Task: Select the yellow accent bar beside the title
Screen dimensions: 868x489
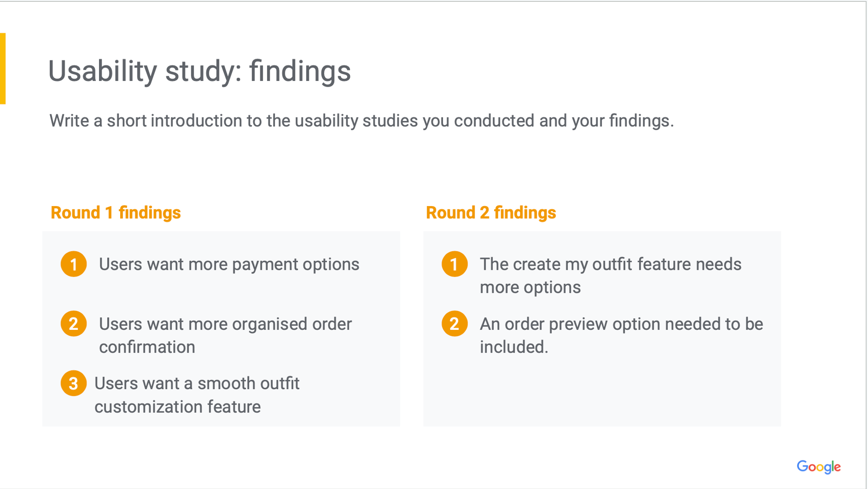Action: (x=3, y=69)
